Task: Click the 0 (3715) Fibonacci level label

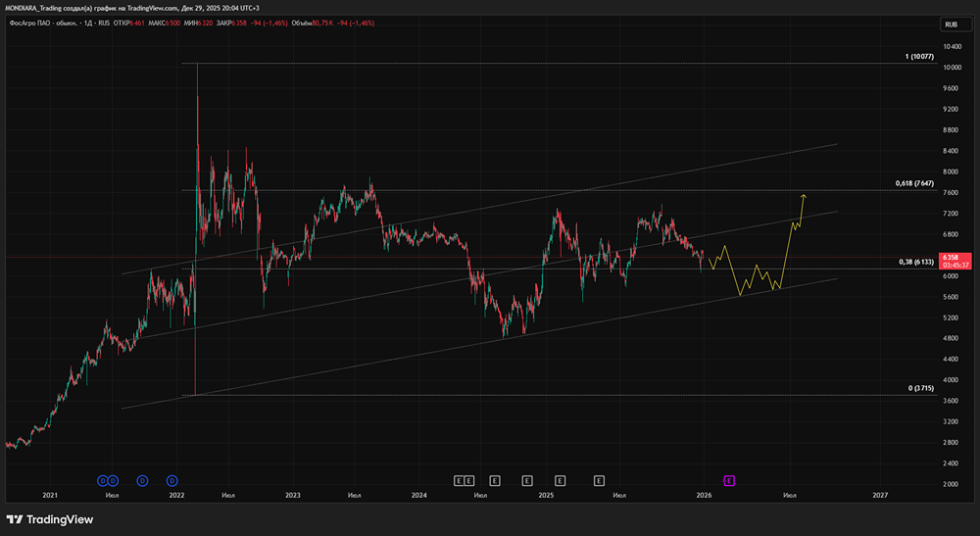Action: pos(920,388)
